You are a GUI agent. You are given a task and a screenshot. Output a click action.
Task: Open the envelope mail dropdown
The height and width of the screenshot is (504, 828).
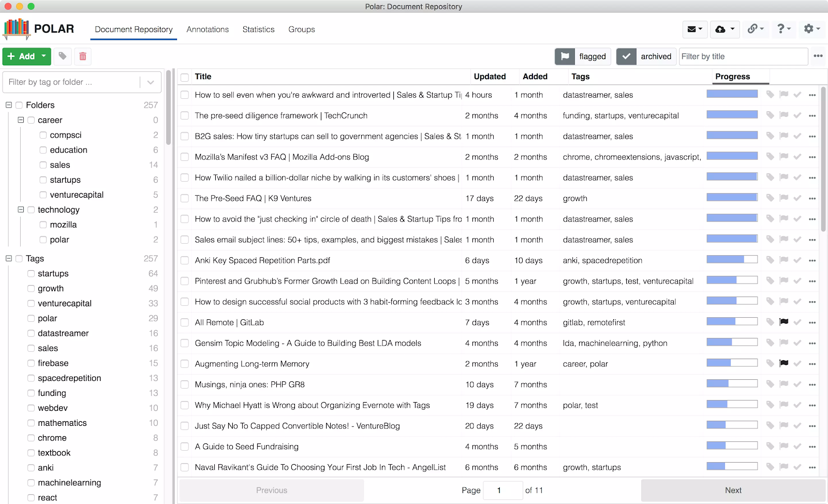[x=694, y=29]
